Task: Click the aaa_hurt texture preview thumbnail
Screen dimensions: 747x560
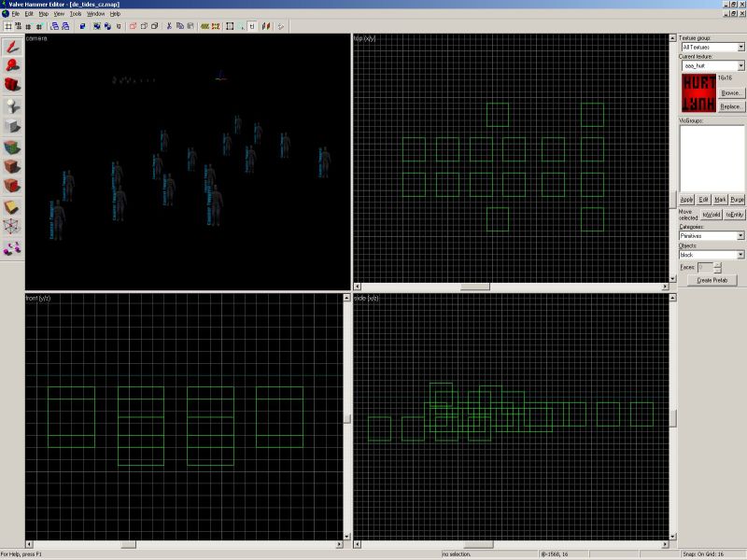Action: (x=698, y=93)
